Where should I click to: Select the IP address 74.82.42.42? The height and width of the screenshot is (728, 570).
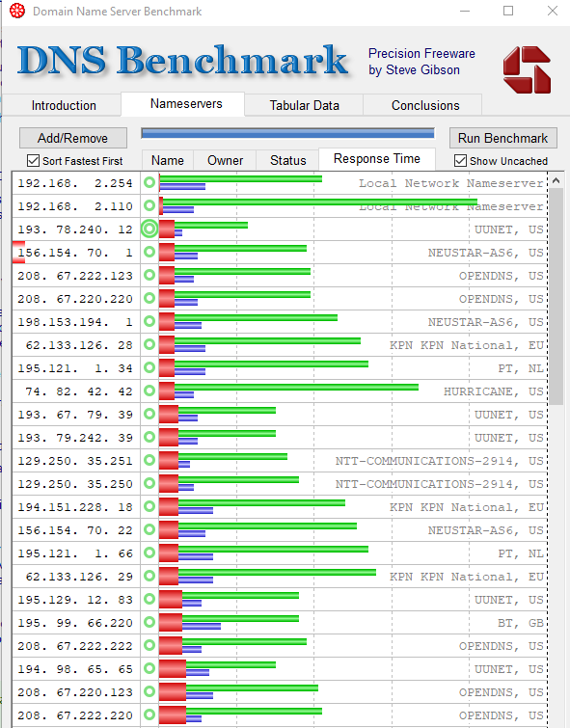[79, 391]
